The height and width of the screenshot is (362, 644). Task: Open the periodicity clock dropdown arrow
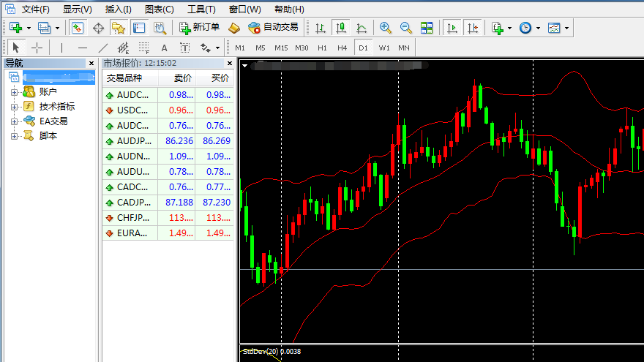pyautogui.click(x=538, y=28)
